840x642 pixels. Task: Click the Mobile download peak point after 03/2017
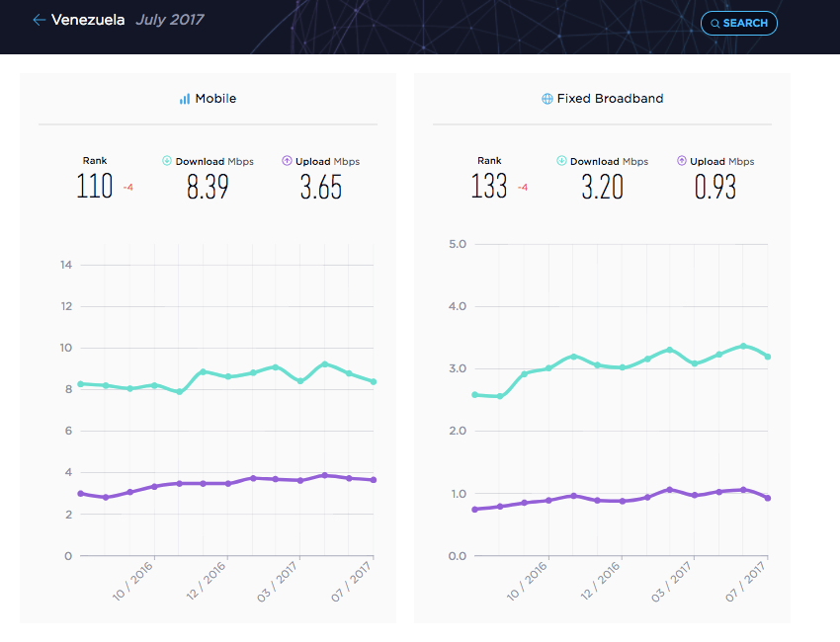click(x=325, y=364)
